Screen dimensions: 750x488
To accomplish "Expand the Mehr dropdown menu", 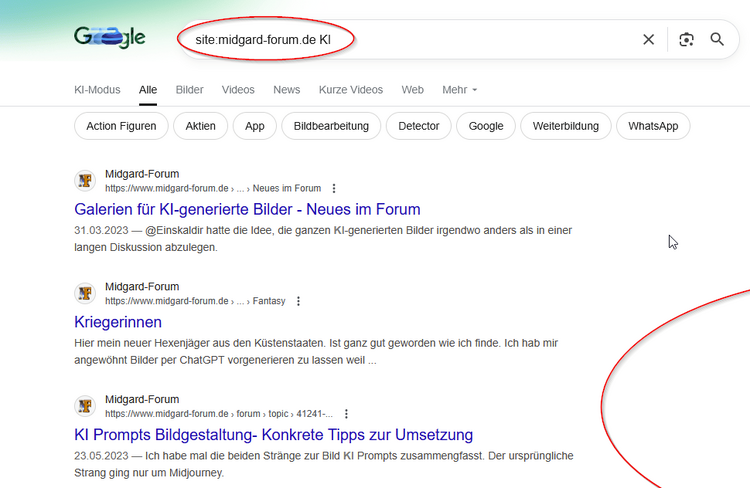I will point(460,90).
